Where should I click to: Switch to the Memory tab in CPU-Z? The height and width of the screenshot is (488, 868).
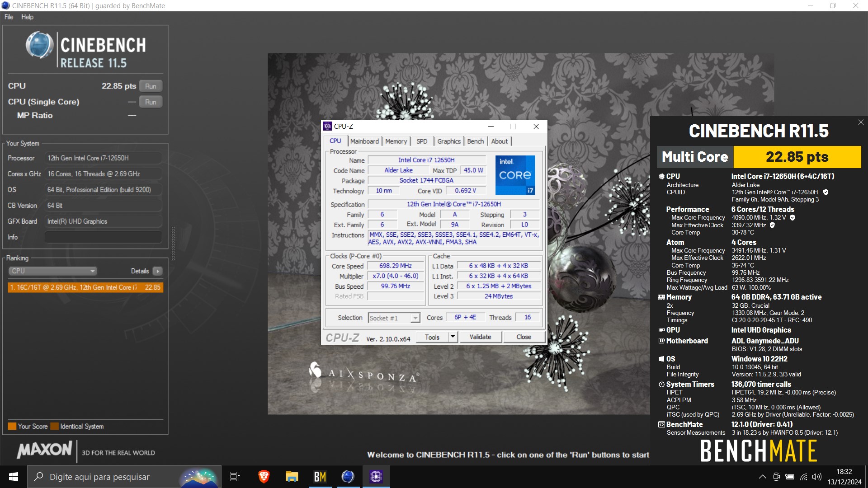click(396, 141)
